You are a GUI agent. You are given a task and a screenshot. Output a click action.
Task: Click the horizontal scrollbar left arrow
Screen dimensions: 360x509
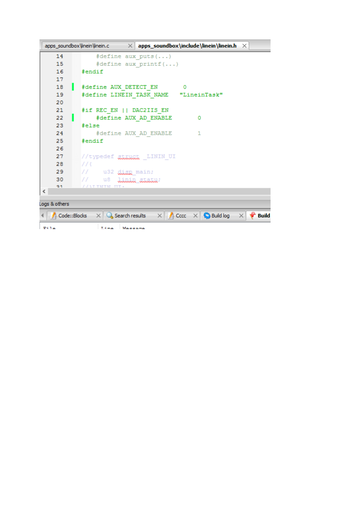tap(44, 191)
